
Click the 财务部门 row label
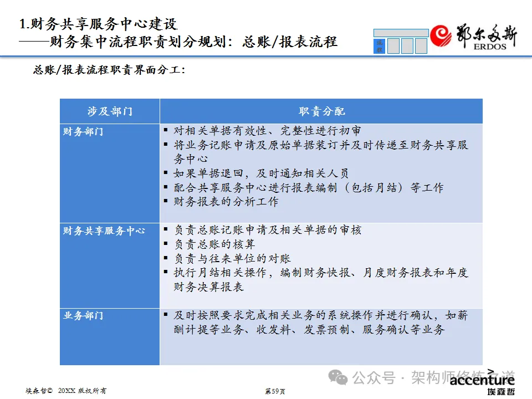pos(83,131)
